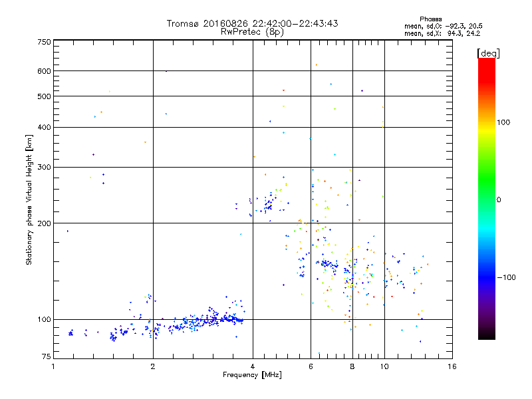Click the y-axis '500' height label

[x=44, y=96]
